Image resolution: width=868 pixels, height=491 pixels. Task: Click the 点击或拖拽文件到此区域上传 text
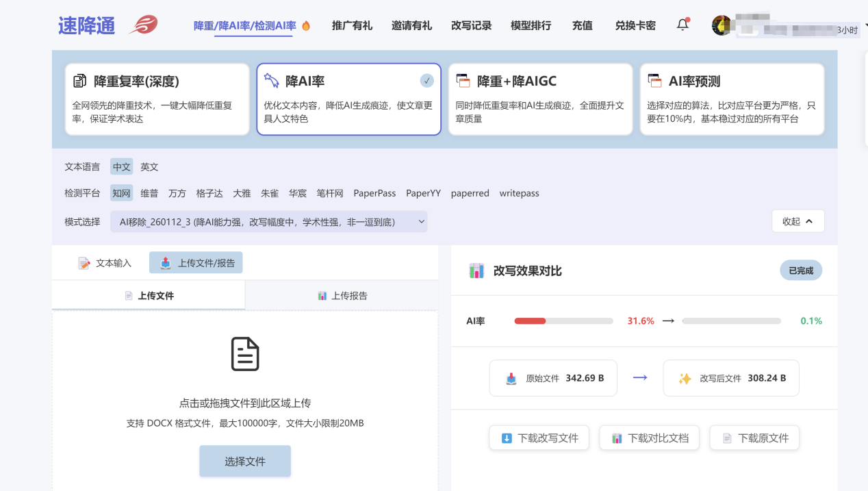tap(245, 403)
